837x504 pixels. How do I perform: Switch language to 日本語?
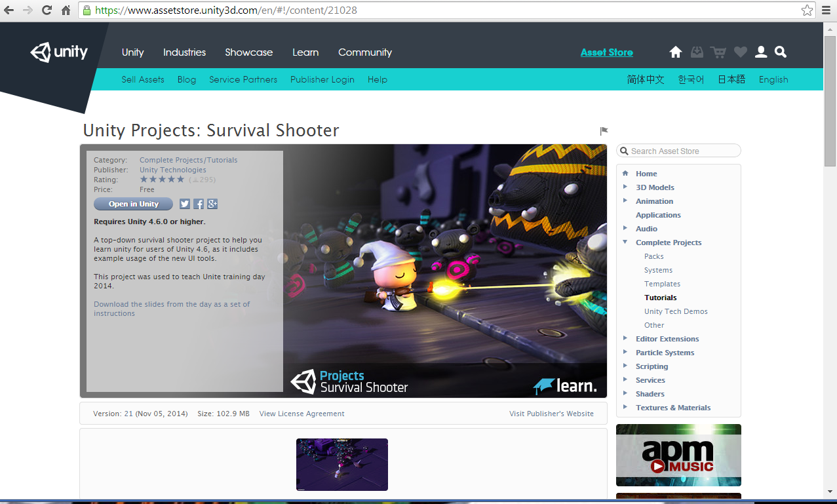[731, 79]
